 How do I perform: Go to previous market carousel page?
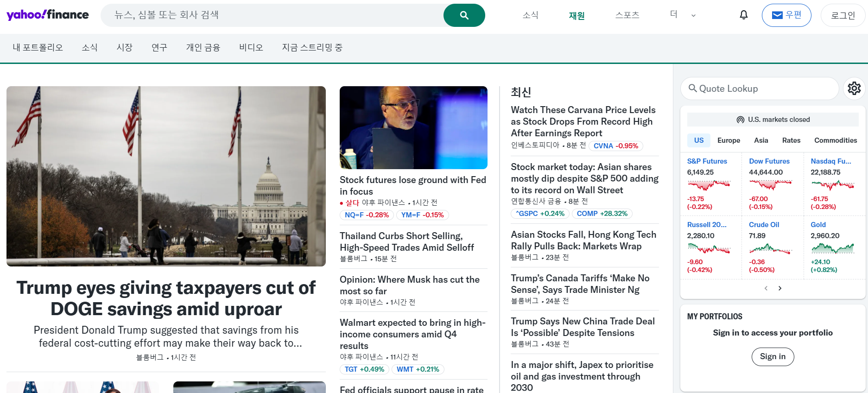766,288
